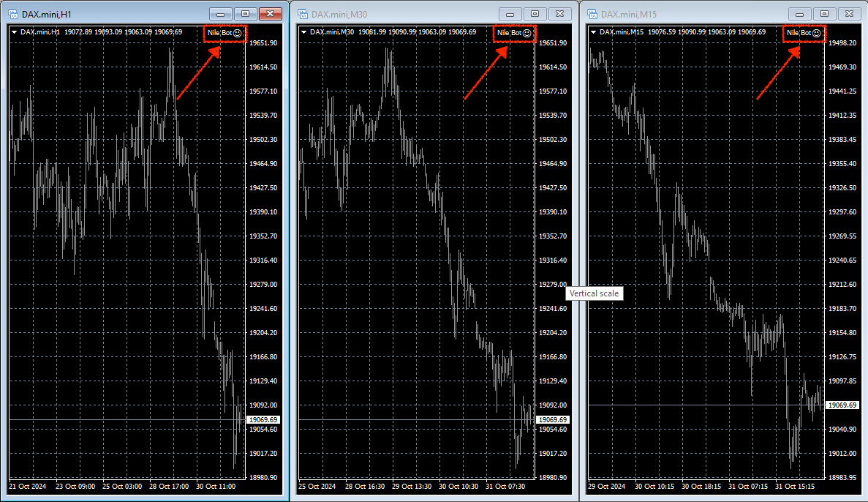Minimize the DAX.mini,M30 chart window

tap(510, 13)
